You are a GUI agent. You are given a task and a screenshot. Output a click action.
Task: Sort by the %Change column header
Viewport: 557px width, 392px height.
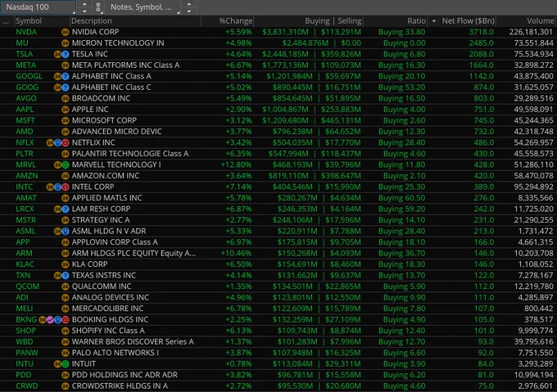click(x=236, y=21)
